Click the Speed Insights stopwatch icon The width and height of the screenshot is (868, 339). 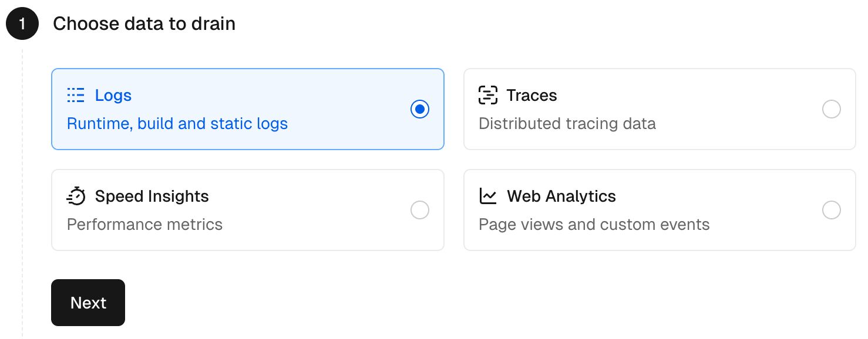[76, 196]
